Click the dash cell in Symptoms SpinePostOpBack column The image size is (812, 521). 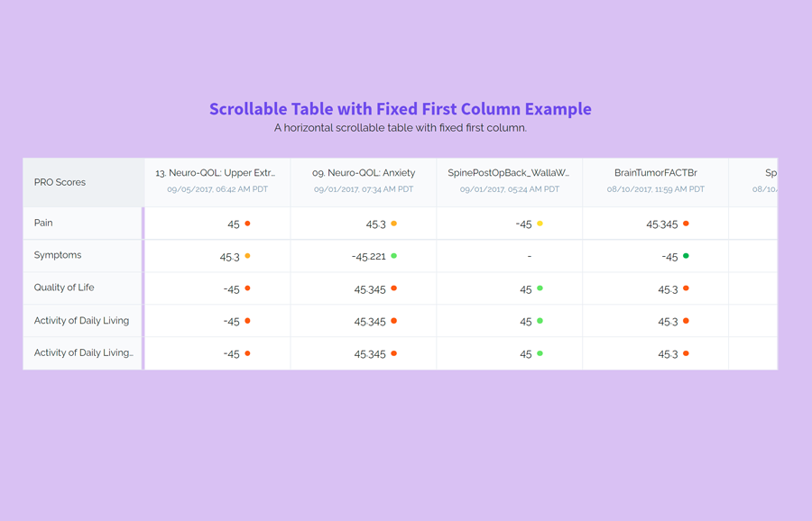pos(528,255)
